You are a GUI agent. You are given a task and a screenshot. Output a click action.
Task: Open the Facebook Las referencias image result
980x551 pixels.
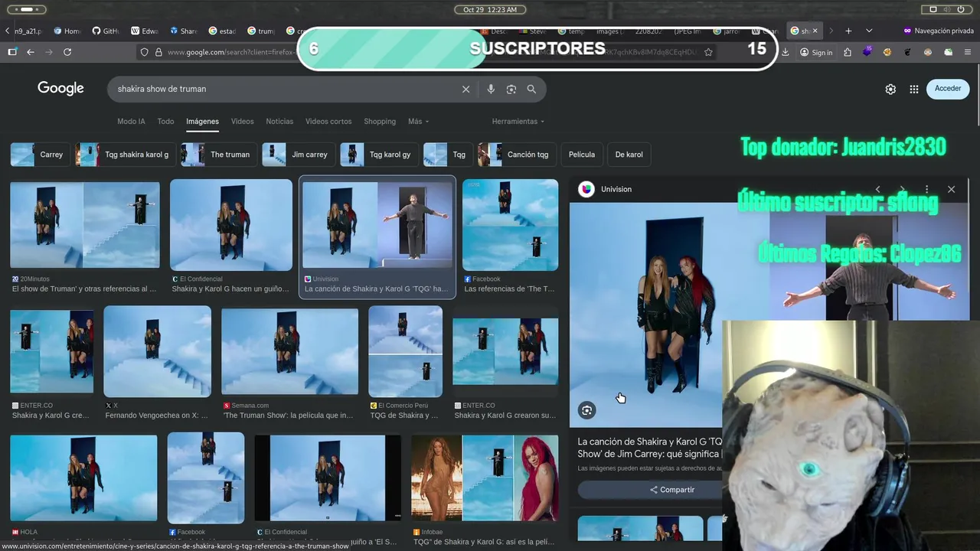click(x=511, y=223)
